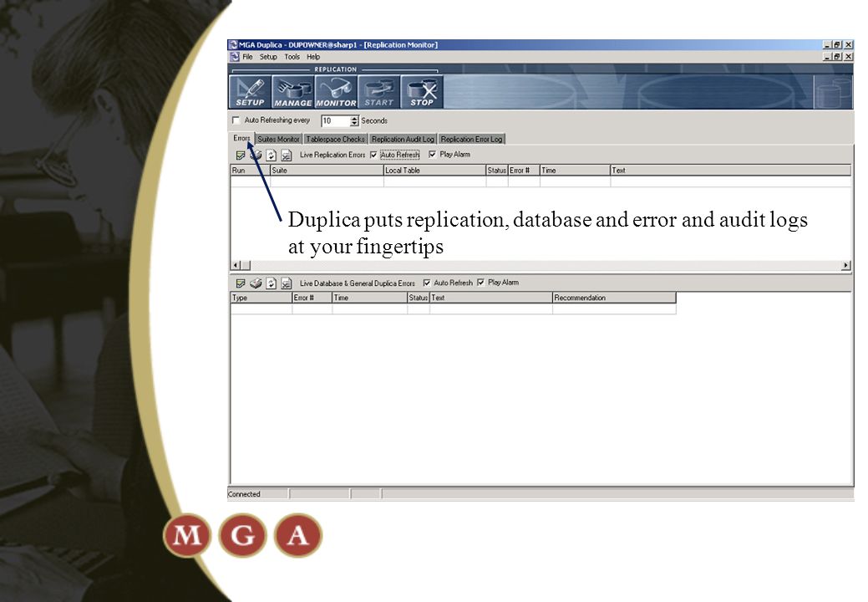Enable the Auto Refreshing every checkbox
Screen dimensions: 868x602
(236, 120)
